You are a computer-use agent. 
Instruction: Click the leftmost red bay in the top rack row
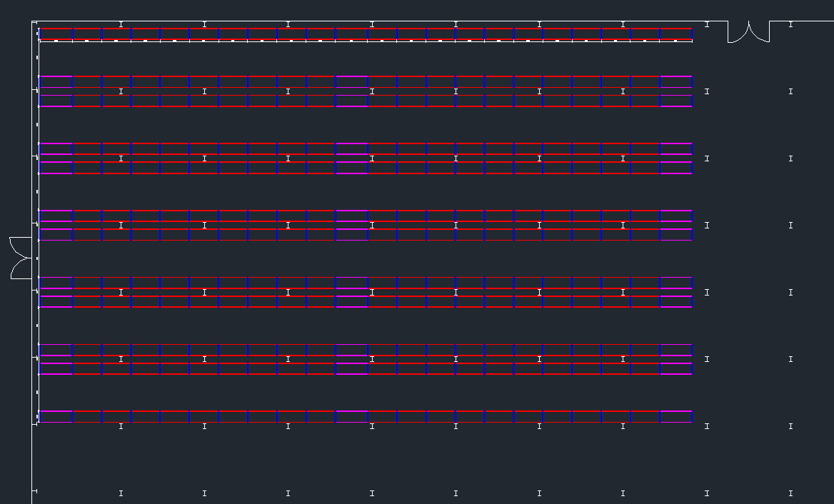point(56,34)
